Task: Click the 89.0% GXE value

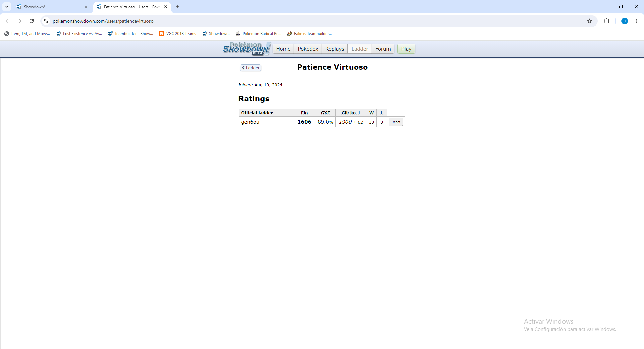Action: (x=325, y=122)
